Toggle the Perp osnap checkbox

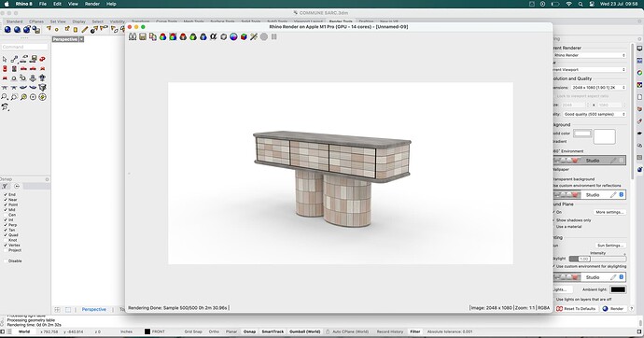tap(6, 225)
